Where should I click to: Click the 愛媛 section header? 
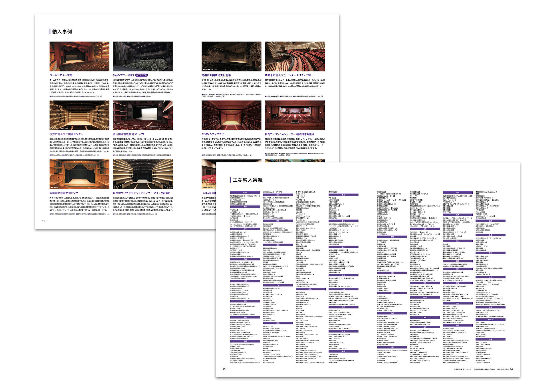coord(458,283)
